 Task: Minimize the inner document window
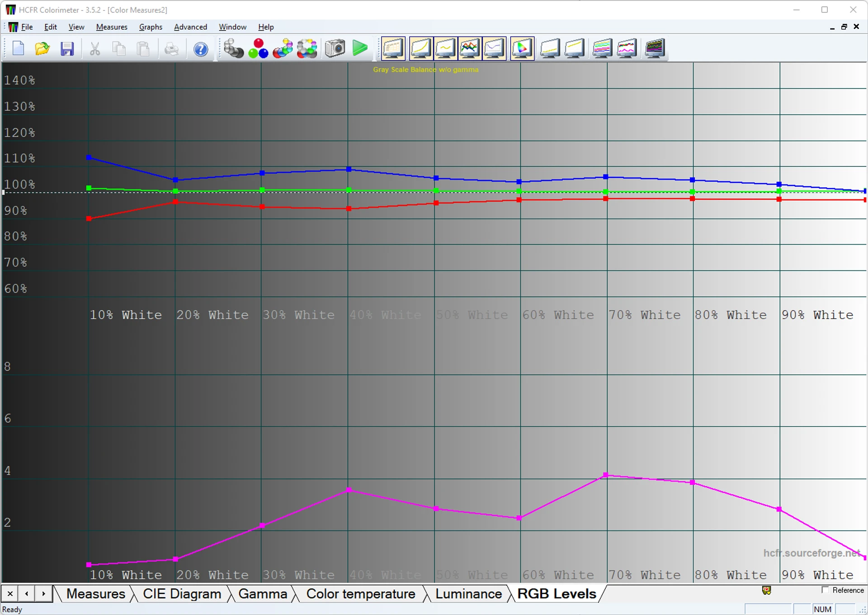tap(832, 27)
